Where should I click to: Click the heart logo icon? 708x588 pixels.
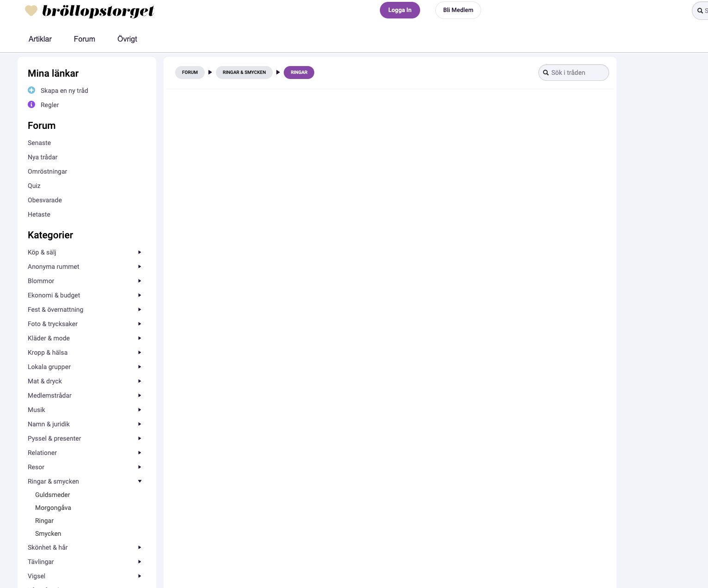[x=31, y=10]
